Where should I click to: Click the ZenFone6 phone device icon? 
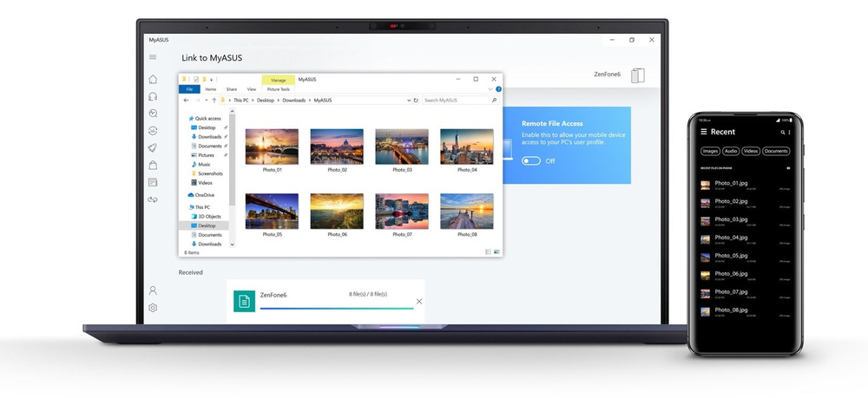pos(638,75)
